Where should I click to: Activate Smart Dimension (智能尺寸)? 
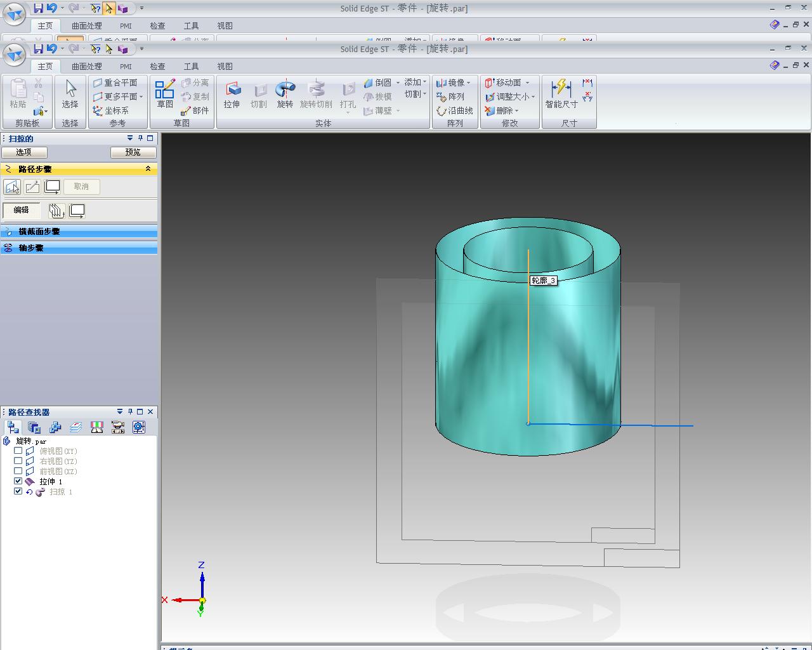coord(561,94)
